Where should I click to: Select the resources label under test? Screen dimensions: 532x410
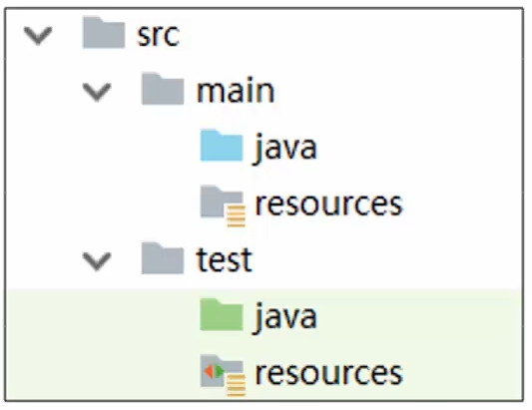pos(328,374)
